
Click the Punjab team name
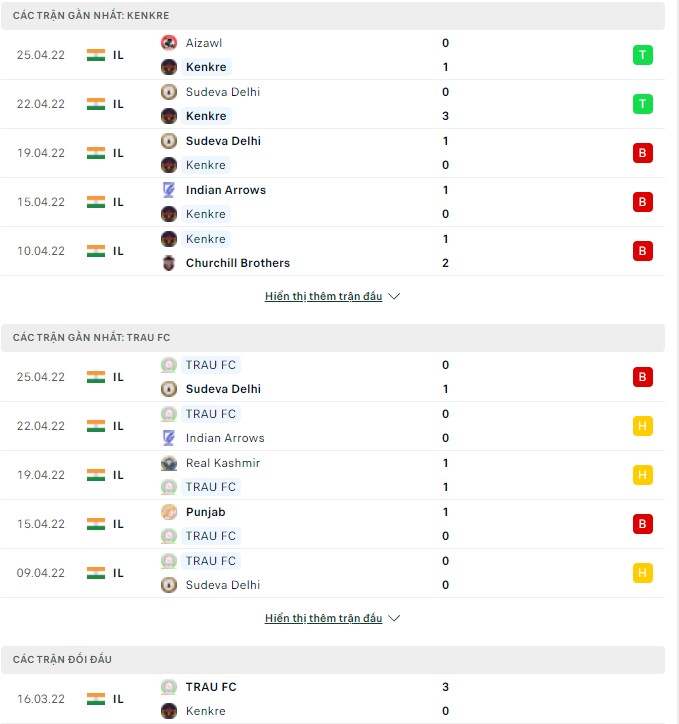[206, 512]
